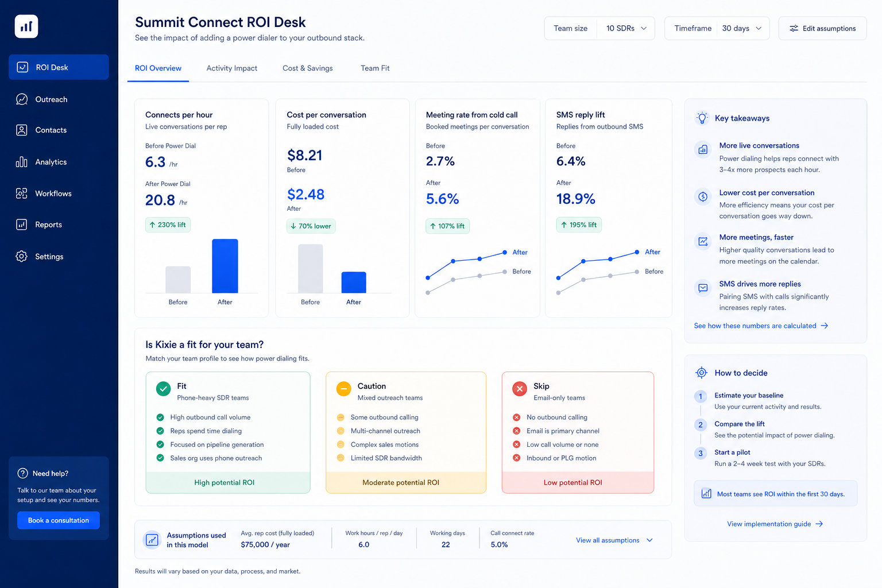Click the chart icon beside ROI within 30 days
This screenshot has width=882, height=588.
click(706, 494)
